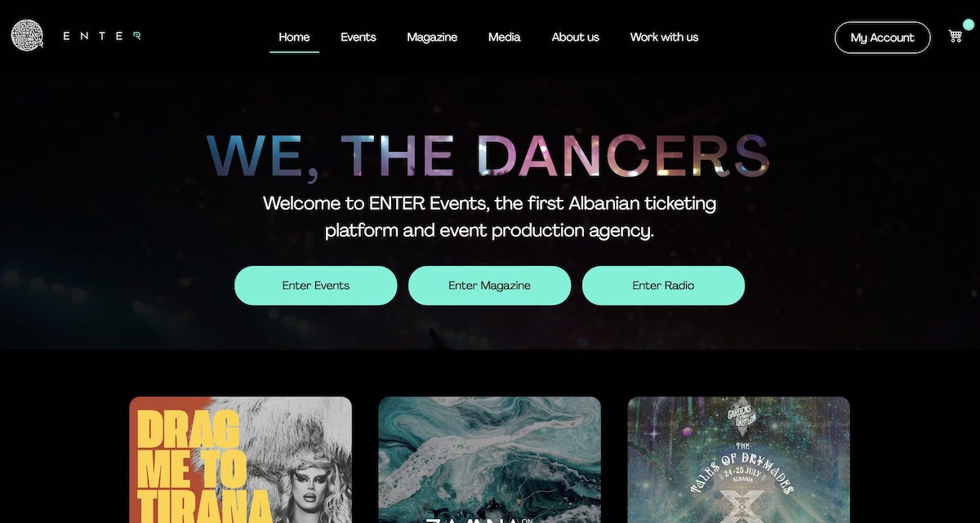The height and width of the screenshot is (523, 980).
Task: Click the Welcome to ENTER Events tagline
Action: (x=489, y=216)
